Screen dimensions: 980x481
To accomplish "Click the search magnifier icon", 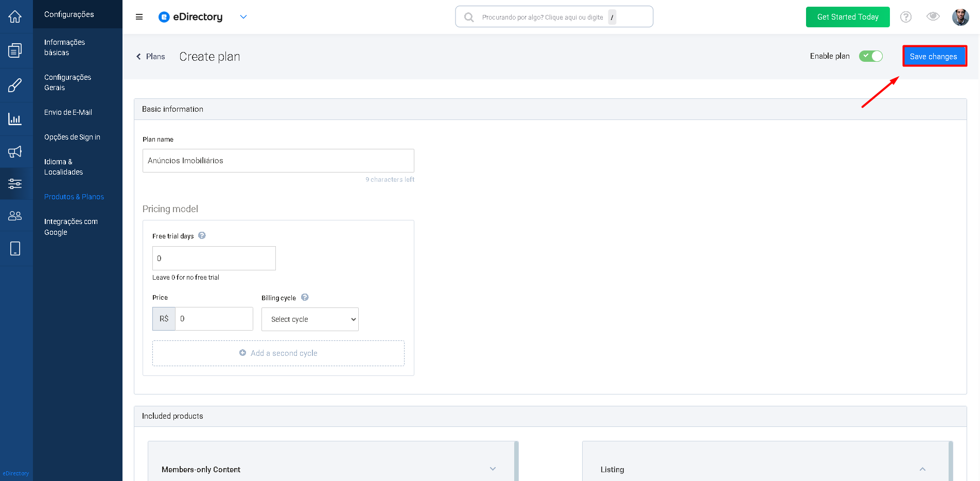I will [x=469, y=18].
